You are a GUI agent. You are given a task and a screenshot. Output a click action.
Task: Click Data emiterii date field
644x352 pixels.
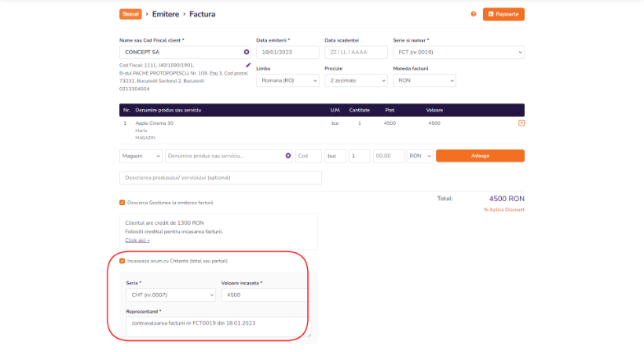pos(287,52)
